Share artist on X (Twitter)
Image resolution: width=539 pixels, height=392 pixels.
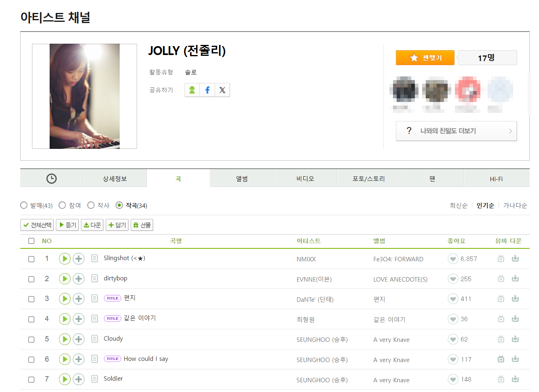222,90
